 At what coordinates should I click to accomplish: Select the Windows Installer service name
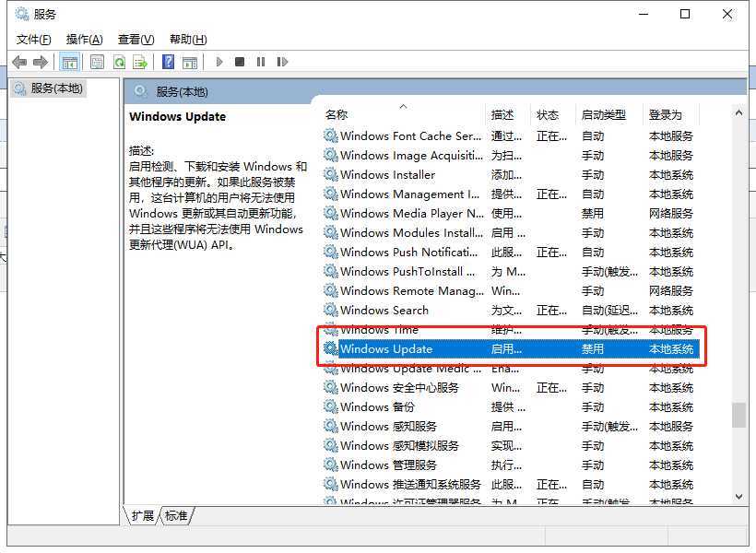click(x=387, y=175)
